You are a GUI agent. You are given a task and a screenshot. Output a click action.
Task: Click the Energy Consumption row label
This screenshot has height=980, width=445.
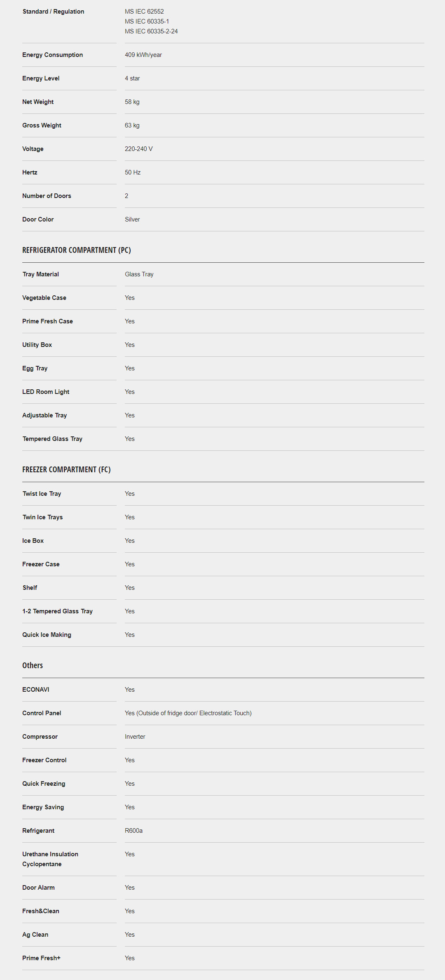coord(52,55)
